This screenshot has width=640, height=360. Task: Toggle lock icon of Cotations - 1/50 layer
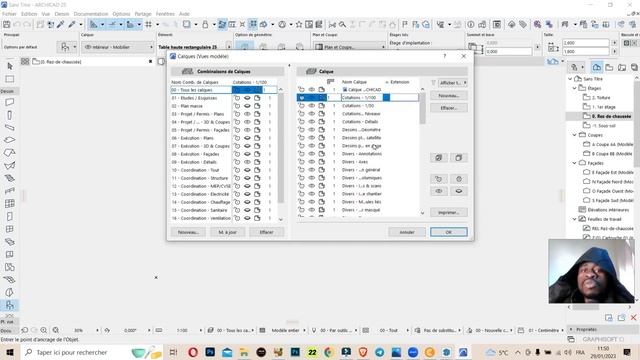pyautogui.click(x=301, y=106)
